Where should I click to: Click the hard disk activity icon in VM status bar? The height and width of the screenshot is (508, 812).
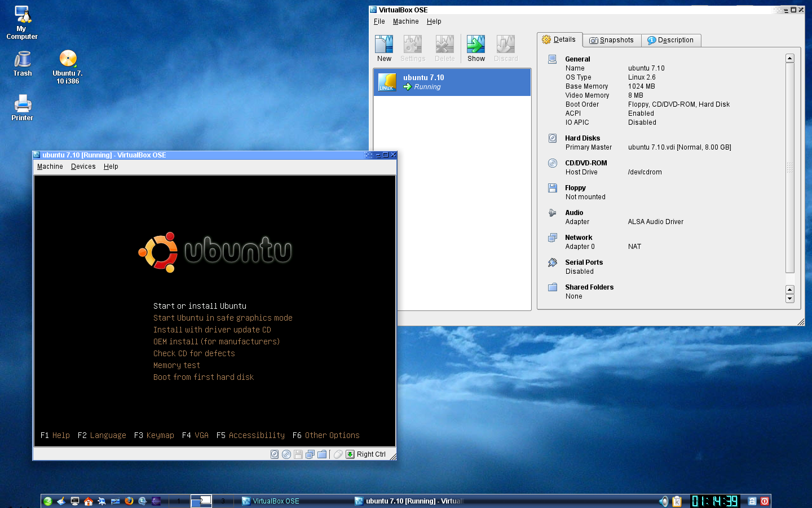coord(275,454)
